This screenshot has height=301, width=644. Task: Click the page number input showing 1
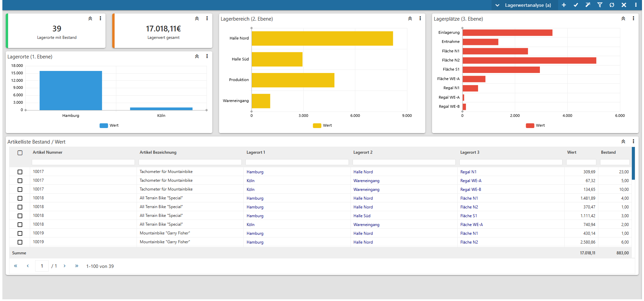point(42,266)
